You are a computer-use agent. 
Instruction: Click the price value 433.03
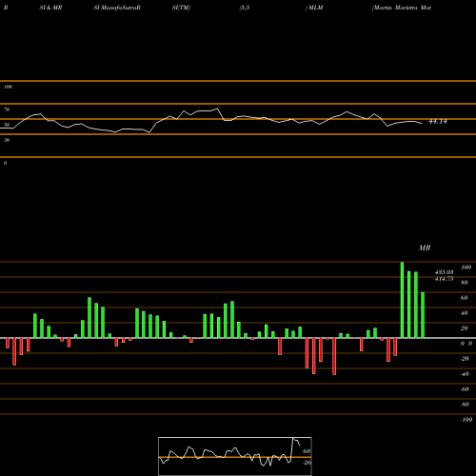click(445, 272)
